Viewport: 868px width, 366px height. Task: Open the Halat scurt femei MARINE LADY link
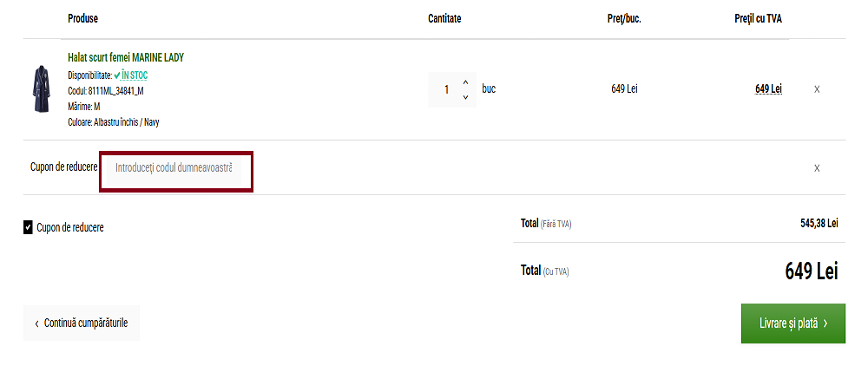tap(126, 57)
